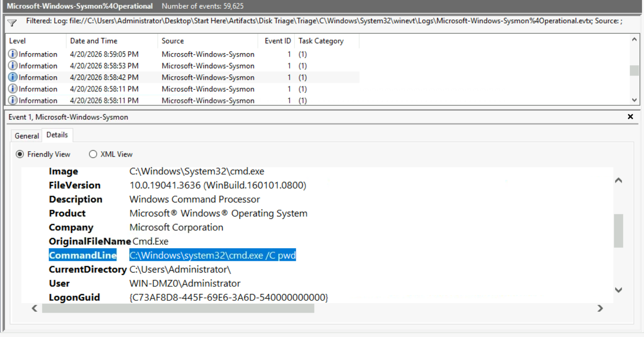Sort by Task Category column header
Image resolution: width=644 pixels, height=337 pixels.
tap(327, 41)
